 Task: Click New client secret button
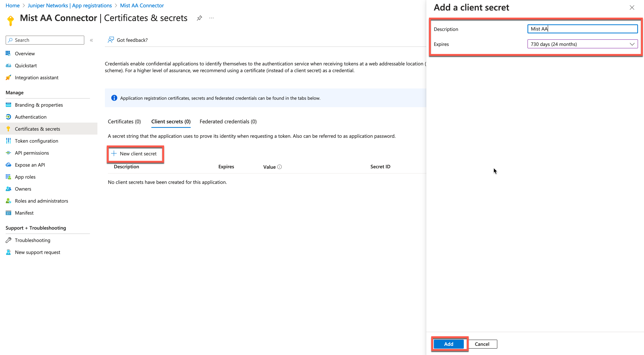tap(135, 154)
